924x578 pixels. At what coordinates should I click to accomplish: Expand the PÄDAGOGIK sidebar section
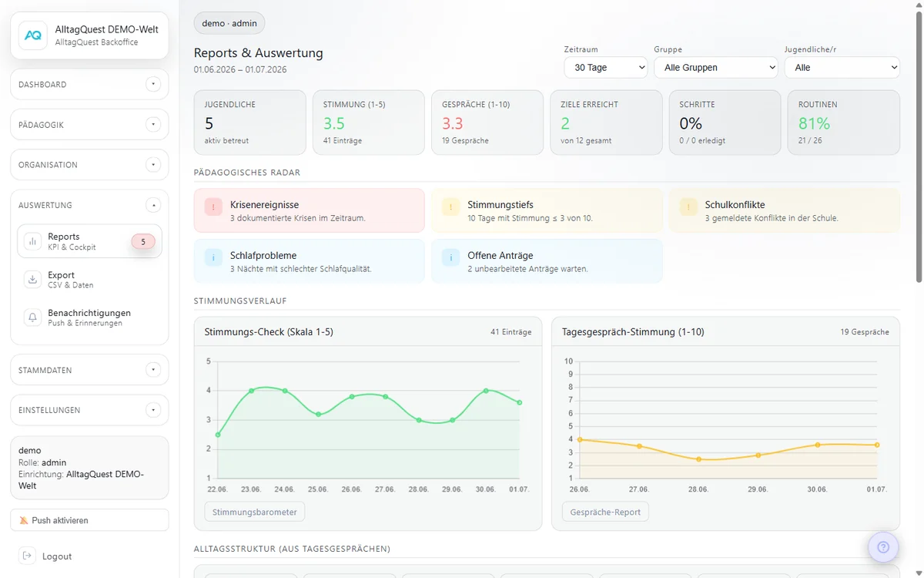pyautogui.click(x=153, y=124)
